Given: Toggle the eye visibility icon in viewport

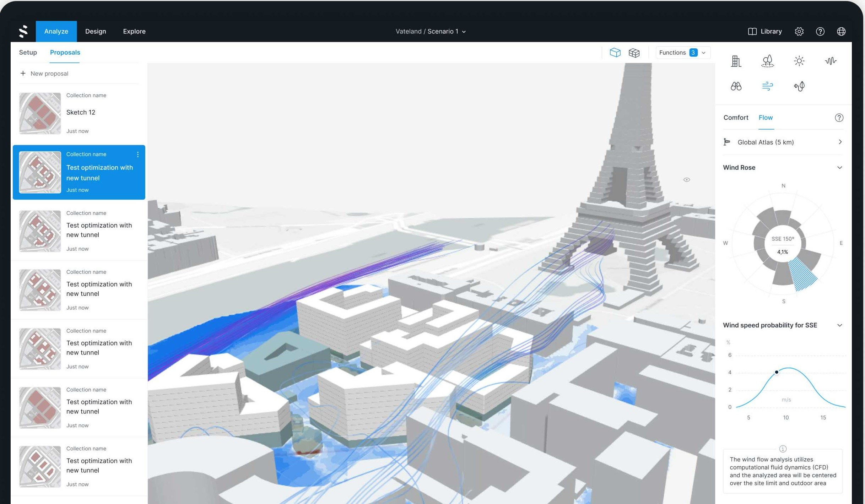Looking at the screenshot, I should (x=686, y=180).
